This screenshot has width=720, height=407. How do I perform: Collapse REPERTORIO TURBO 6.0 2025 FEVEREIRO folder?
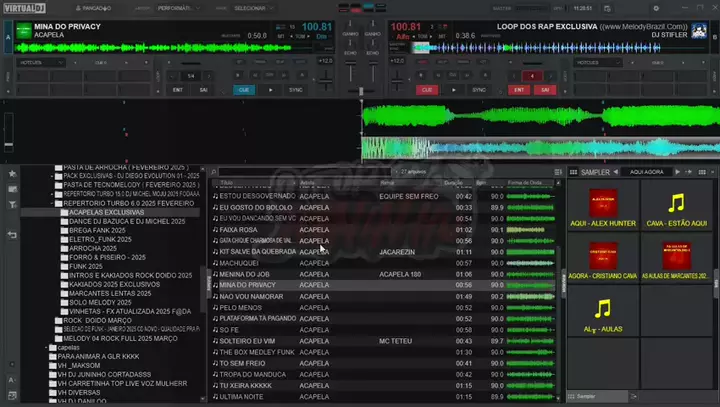[x=52, y=203]
